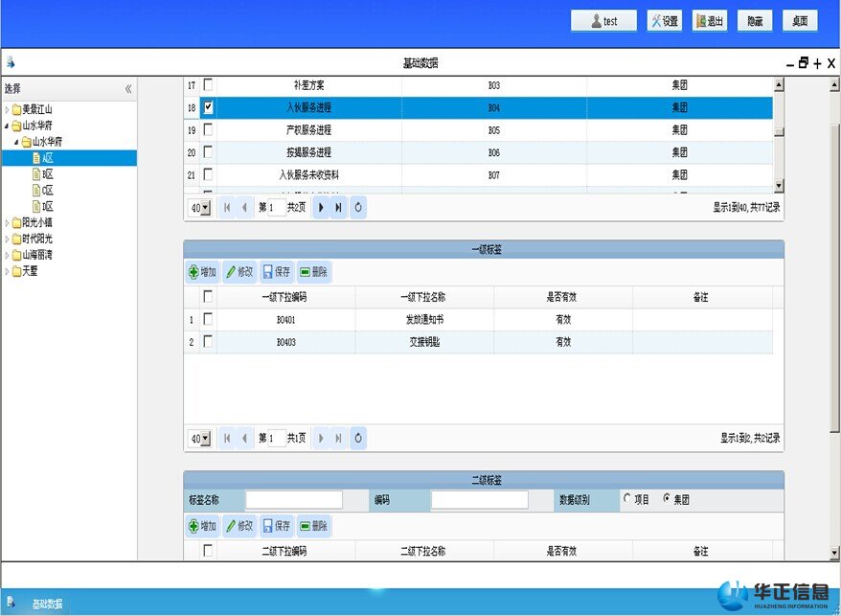Click 修改 in the 一级标签 toolbar
Image resolution: width=841 pixels, height=616 pixels.
[x=239, y=272]
